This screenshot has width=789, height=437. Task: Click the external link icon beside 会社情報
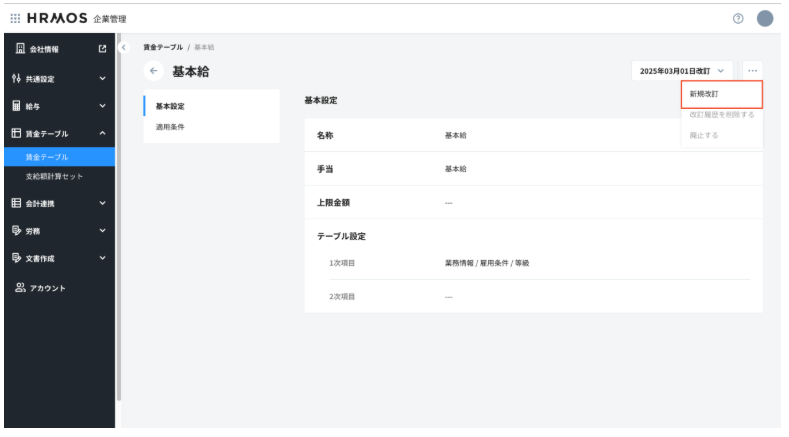(x=102, y=49)
